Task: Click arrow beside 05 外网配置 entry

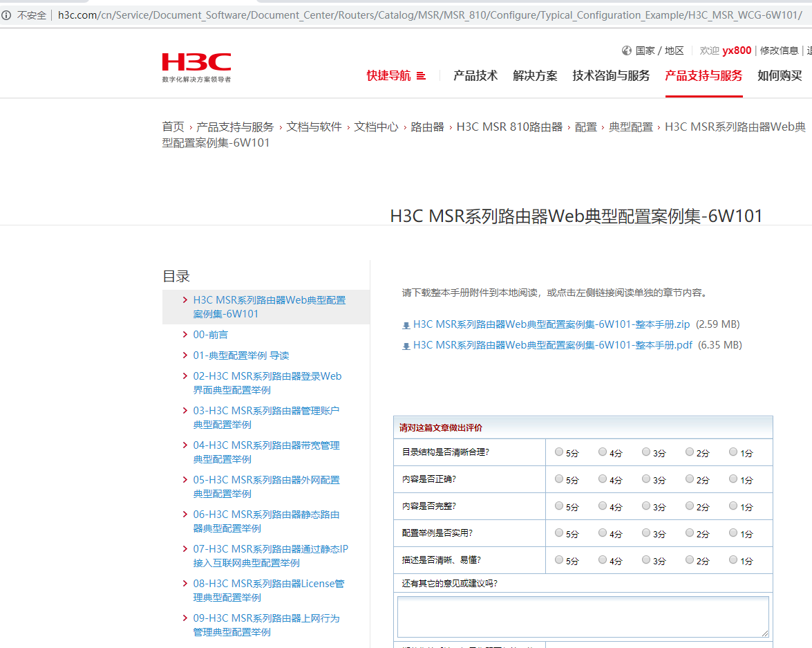Action: point(185,479)
